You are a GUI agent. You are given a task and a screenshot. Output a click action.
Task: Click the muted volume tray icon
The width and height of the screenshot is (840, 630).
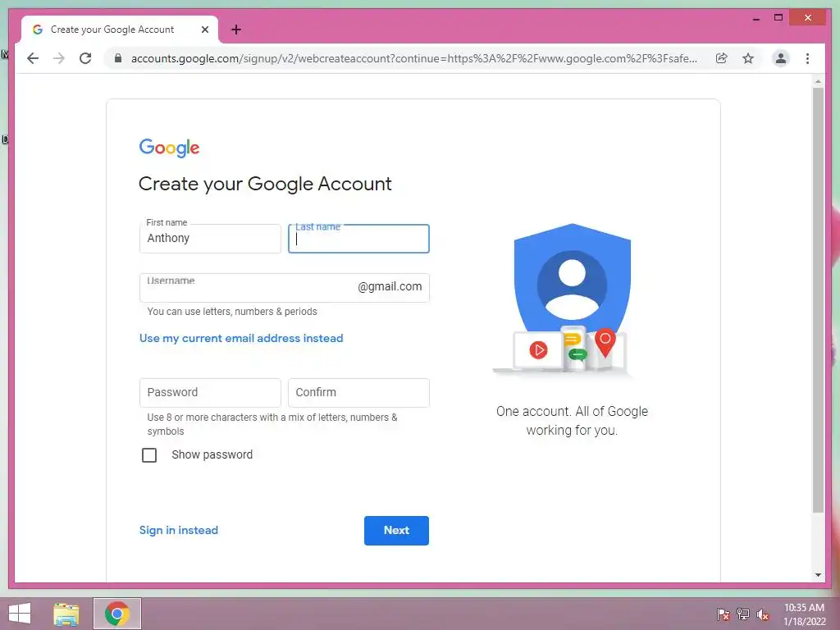pos(763,614)
